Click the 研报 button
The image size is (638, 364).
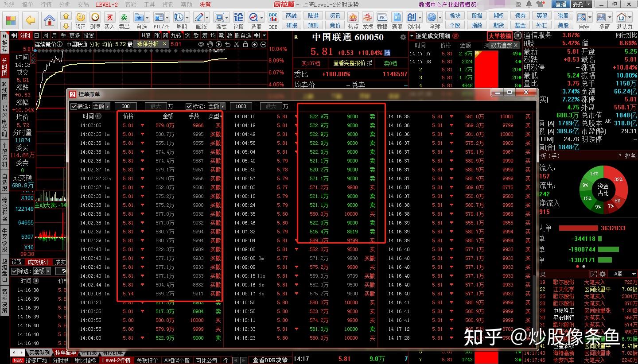292,25
